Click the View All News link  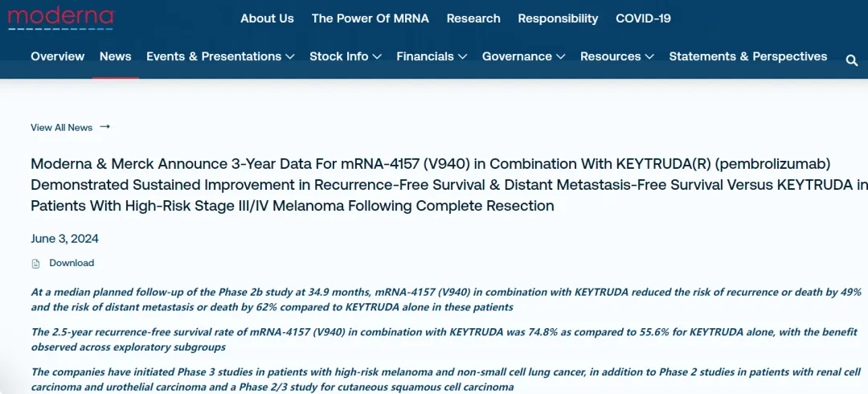61,127
